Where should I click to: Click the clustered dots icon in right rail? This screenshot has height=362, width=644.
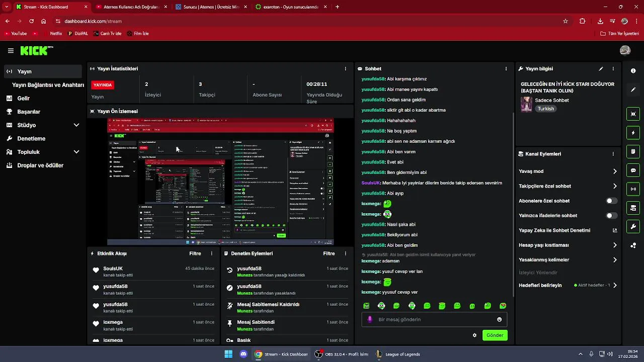click(633, 245)
